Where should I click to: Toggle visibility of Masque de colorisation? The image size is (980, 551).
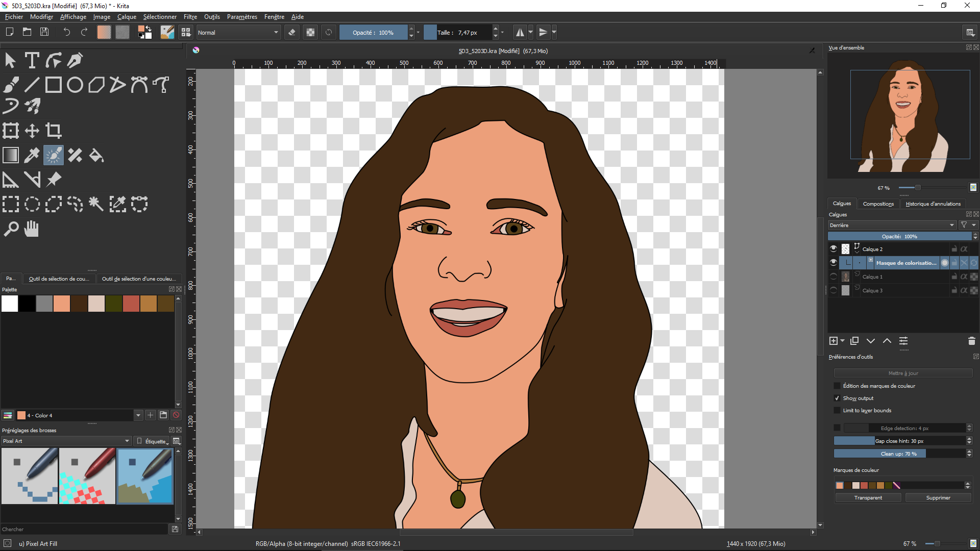click(834, 263)
